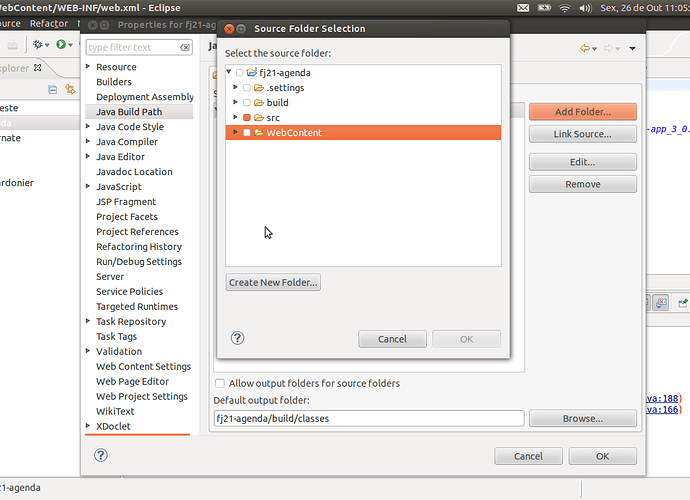Screen dimensions: 690x500
Task: Select Deployment Assembly properties page
Action: coord(145,97)
